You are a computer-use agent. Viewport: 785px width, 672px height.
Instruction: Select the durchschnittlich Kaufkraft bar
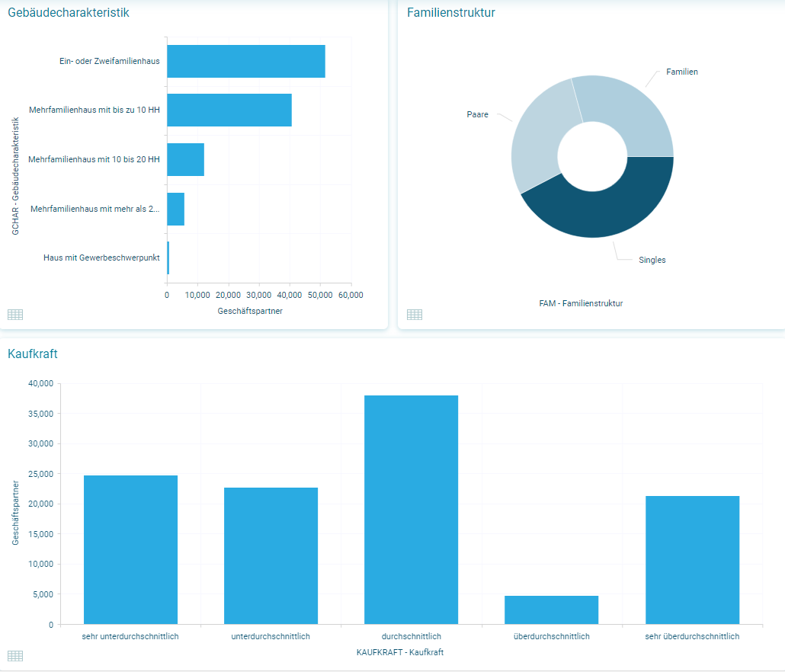tap(411, 510)
